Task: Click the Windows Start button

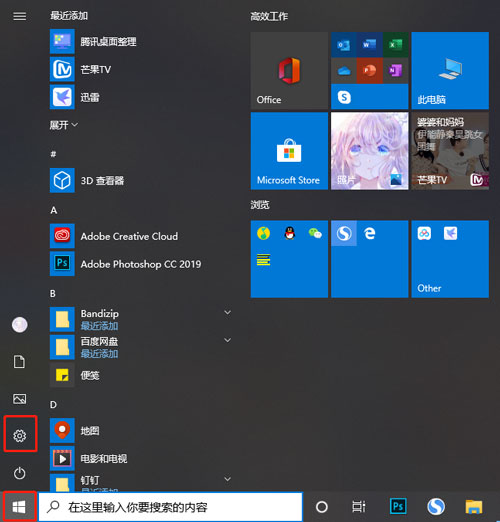Action: tap(19, 507)
